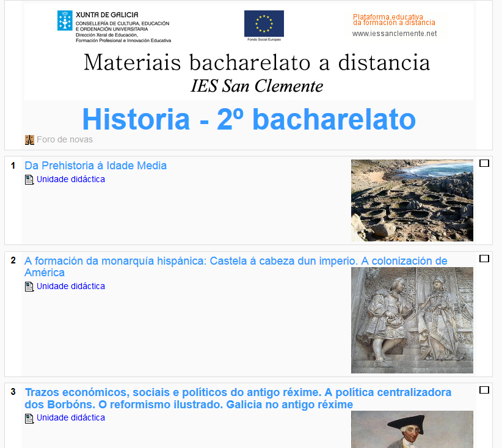
Task: Toggle the show-only box for section 3
Action: point(484,390)
